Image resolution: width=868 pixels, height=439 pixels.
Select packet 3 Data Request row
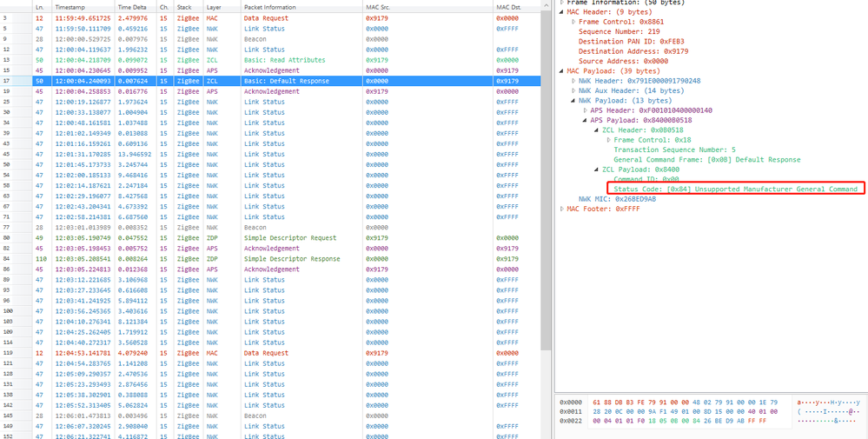(270, 18)
